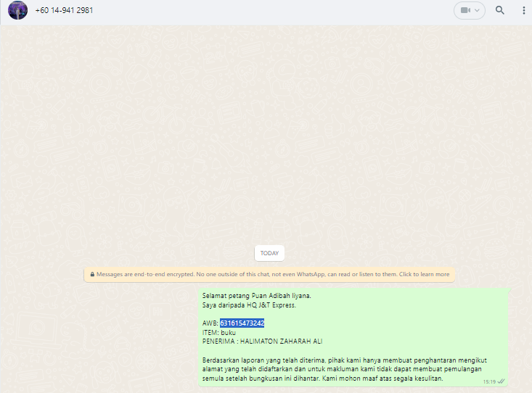The width and height of the screenshot is (532, 393).
Task: Expand the call options dropdown arrow
Action: coord(477,10)
